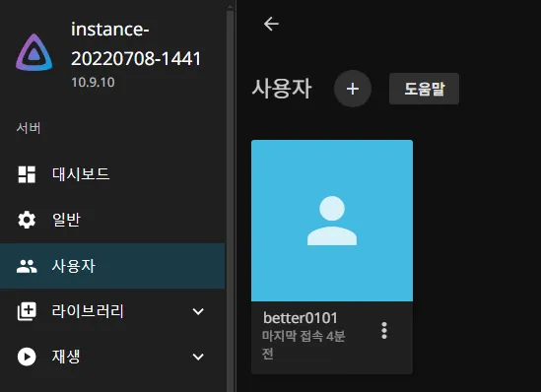Open the 대시보드 menu label
Viewport: 541px width, 392px height.
[81, 173]
